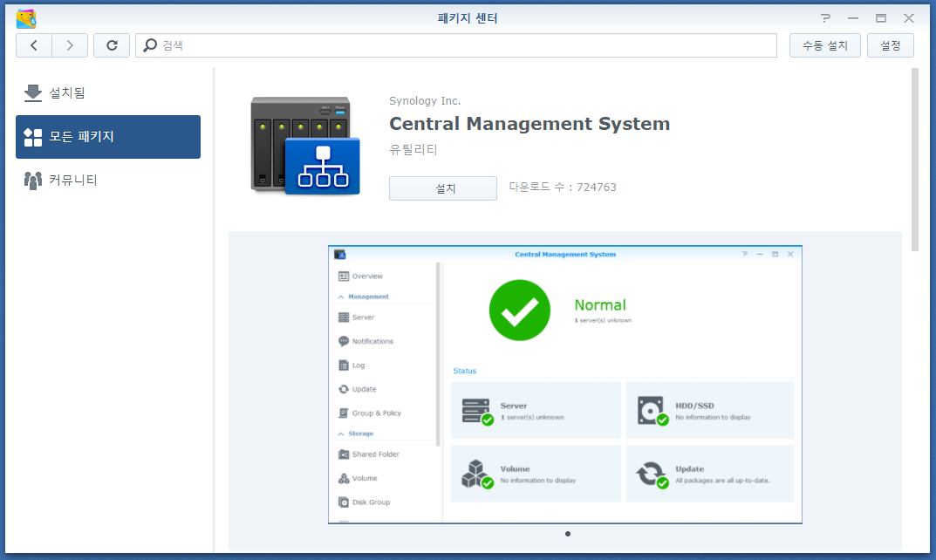Click the 커뮤니티 people icon
This screenshot has width=936, height=560.
click(x=33, y=181)
